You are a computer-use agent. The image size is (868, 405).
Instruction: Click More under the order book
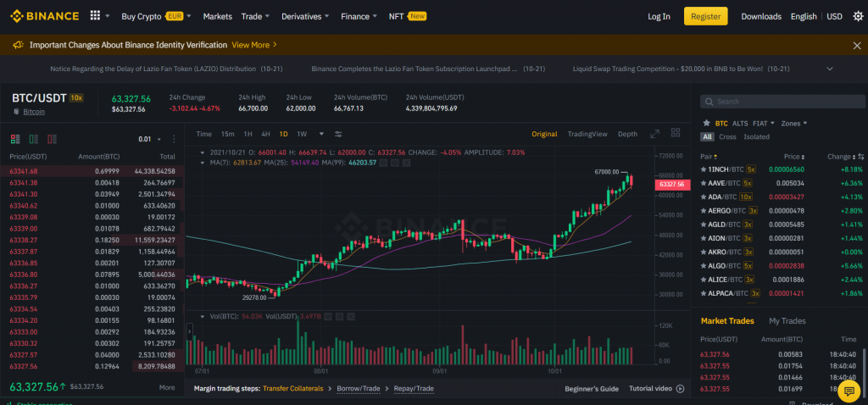[x=167, y=387]
